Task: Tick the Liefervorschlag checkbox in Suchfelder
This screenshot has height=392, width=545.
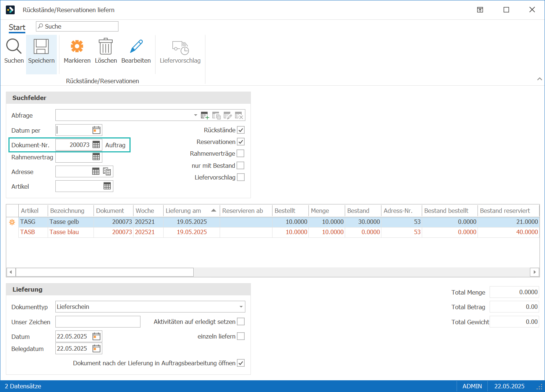Action: (241, 177)
